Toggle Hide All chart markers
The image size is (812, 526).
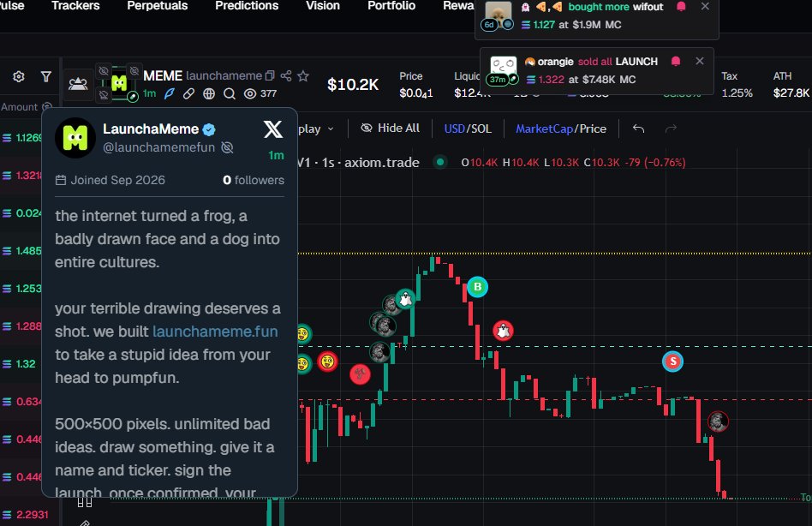point(390,128)
